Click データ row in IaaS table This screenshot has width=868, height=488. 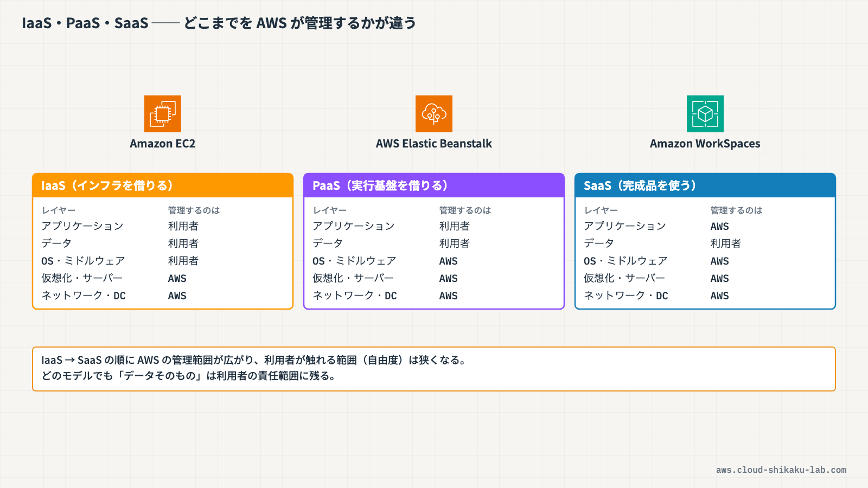[x=163, y=243]
